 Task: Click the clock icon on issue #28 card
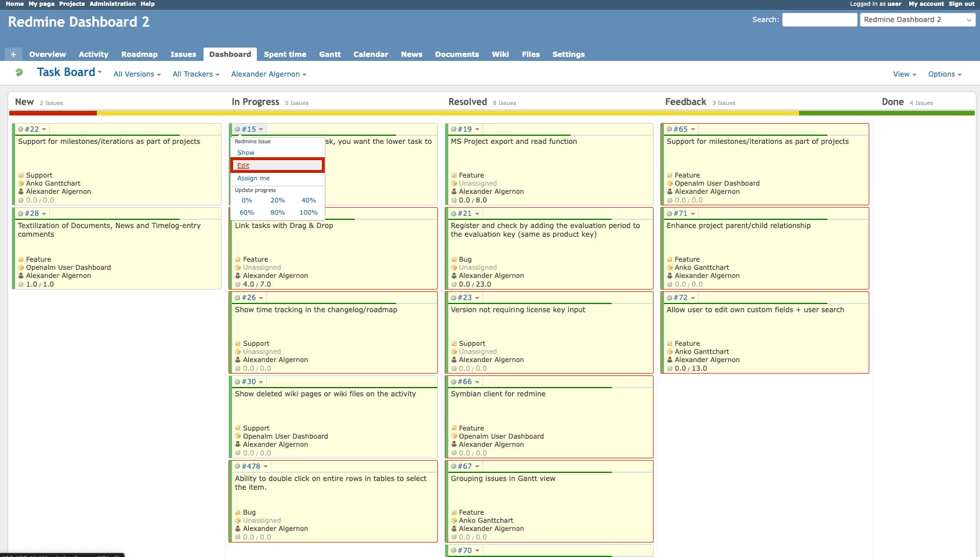pos(21,284)
